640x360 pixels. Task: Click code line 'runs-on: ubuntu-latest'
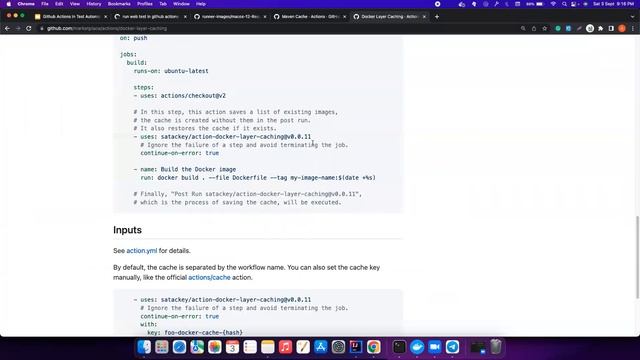tap(171, 71)
